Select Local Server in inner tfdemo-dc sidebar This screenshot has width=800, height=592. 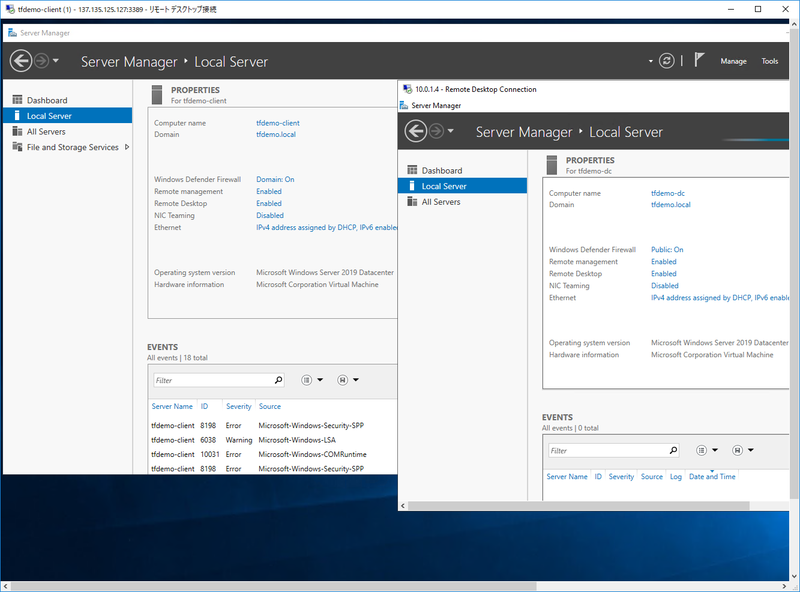tap(462, 186)
